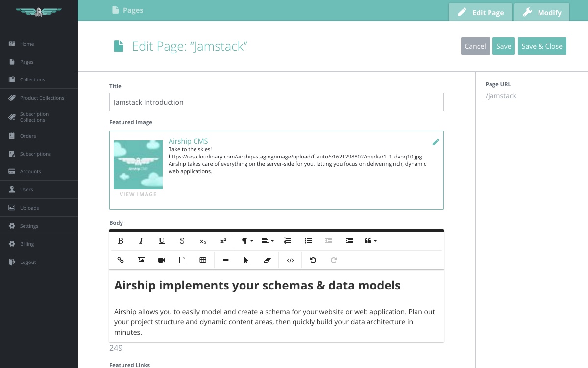Expand the text alignment dropdown
This screenshot has height=368, width=588.
(268, 241)
